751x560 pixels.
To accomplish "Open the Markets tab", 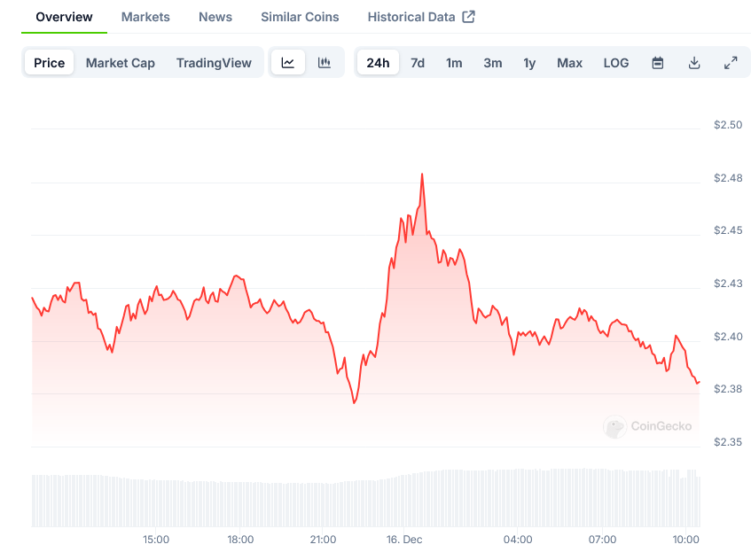I will (145, 17).
